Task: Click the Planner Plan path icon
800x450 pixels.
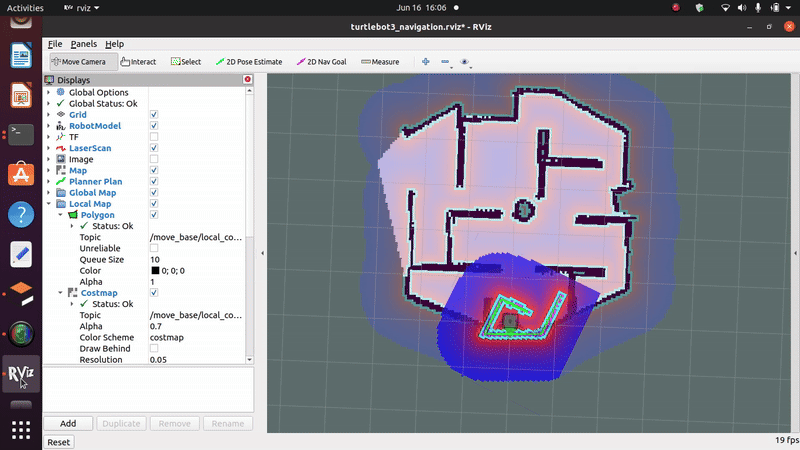Action: [61, 182]
